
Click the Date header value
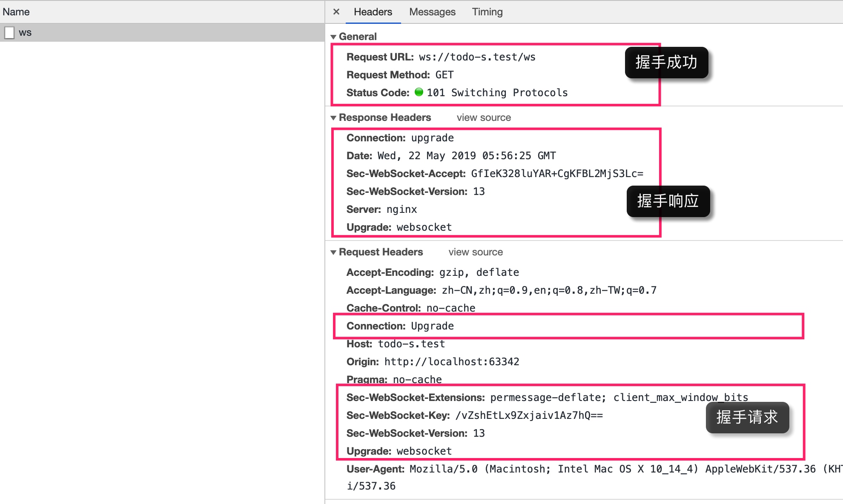[x=467, y=156]
